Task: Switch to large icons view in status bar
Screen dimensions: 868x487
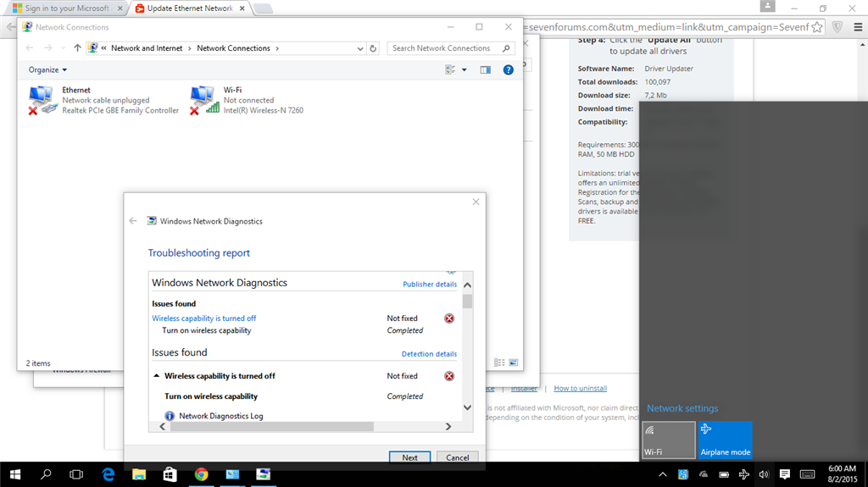Action: click(513, 362)
